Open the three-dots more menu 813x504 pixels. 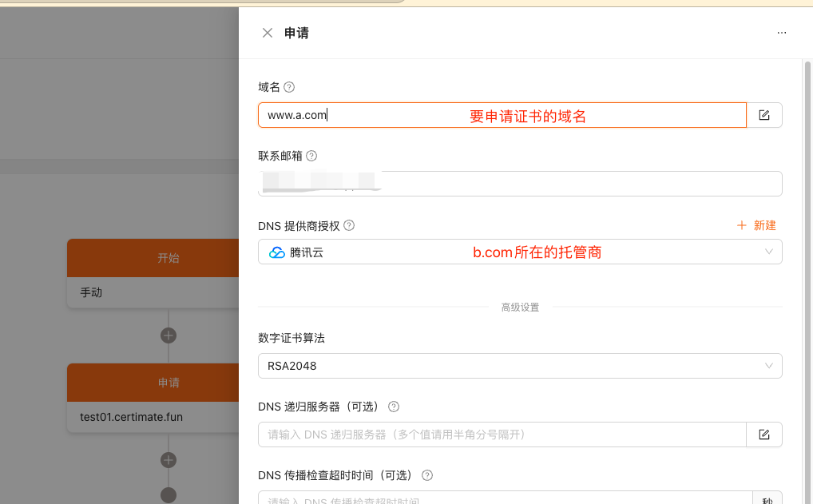(781, 33)
